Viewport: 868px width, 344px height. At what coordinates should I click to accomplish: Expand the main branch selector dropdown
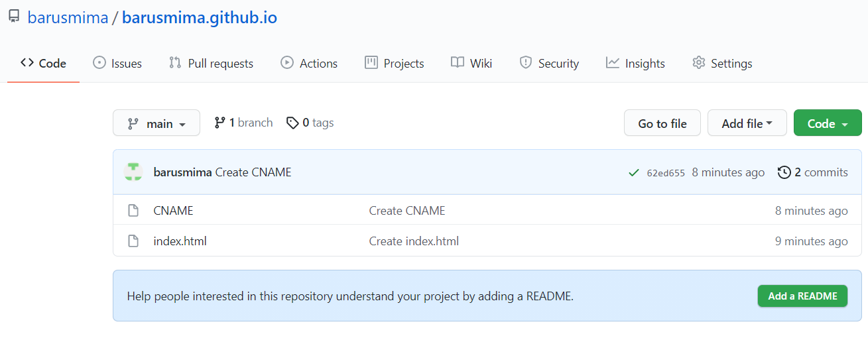click(156, 123)
